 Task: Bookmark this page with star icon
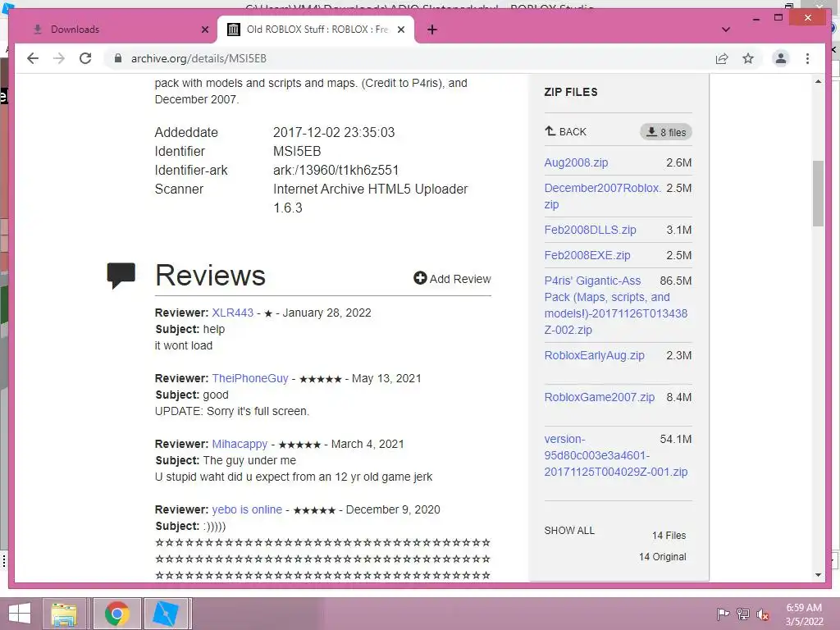748,58
